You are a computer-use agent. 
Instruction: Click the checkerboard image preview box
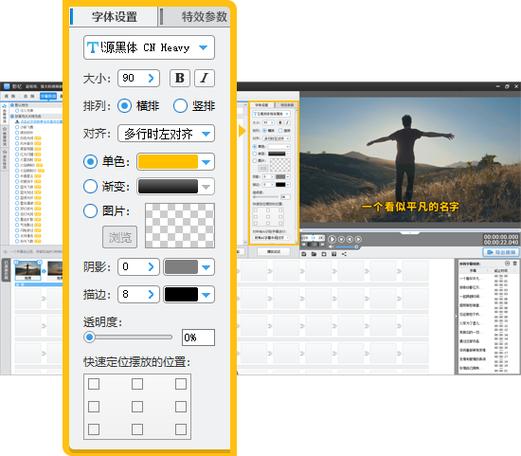click(x=180, y=226)
